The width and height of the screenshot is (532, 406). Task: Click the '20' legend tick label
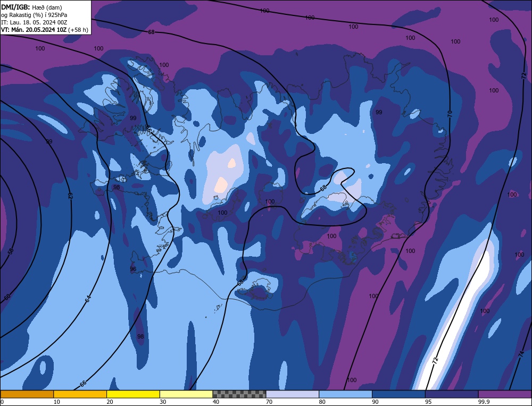[x=110, y=402]
